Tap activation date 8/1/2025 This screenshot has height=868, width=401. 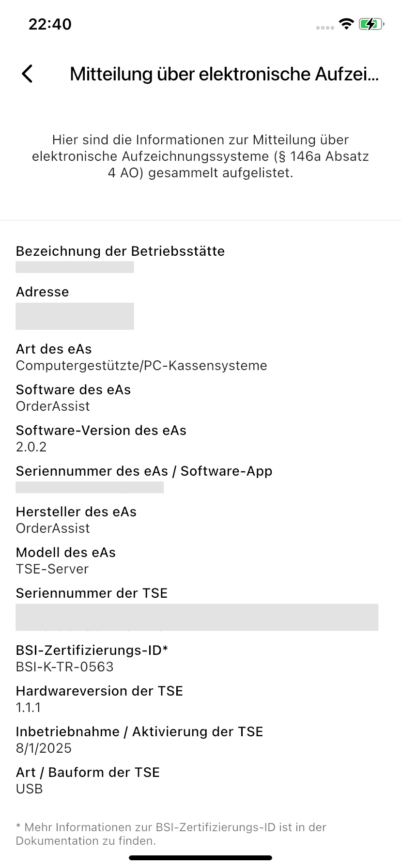[x=44, y=748]
